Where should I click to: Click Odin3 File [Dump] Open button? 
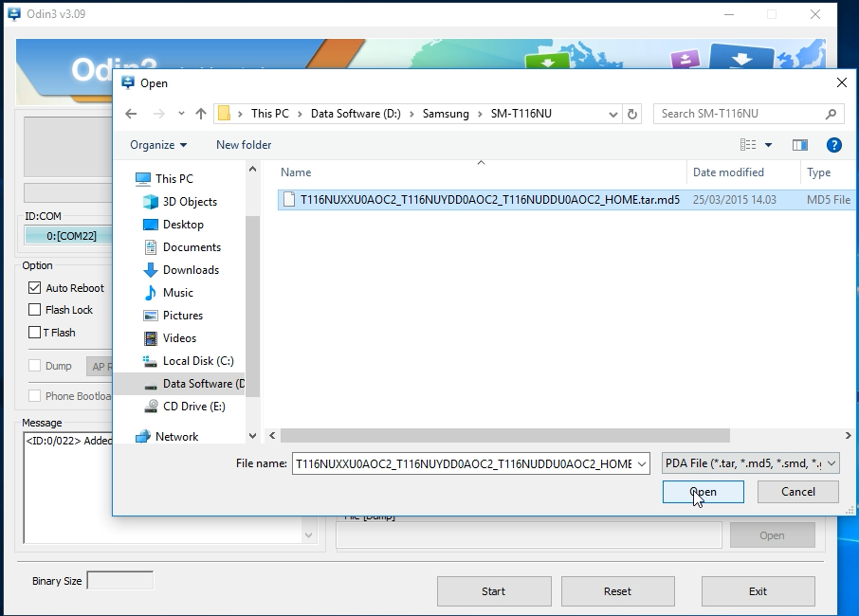point(772,535)
